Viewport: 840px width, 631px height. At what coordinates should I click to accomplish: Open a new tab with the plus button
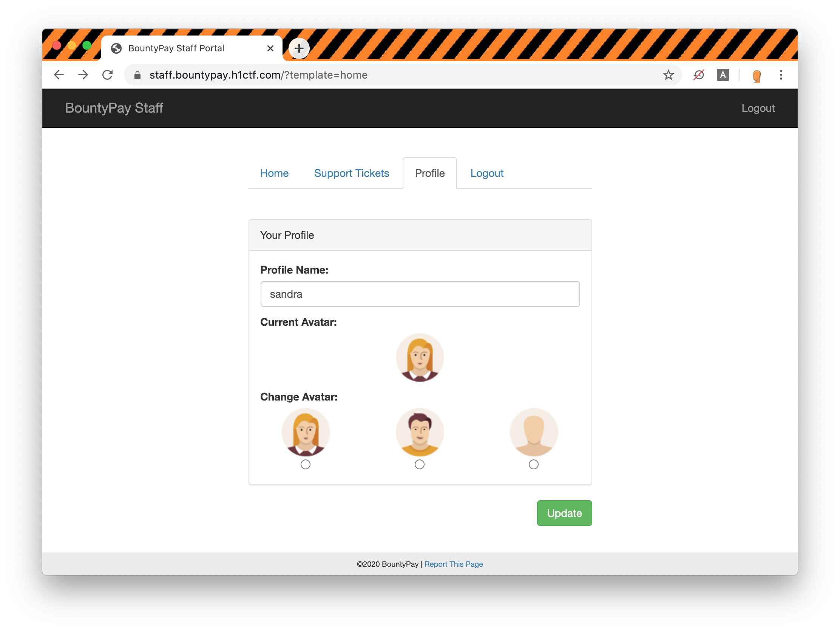click(299, 48)
